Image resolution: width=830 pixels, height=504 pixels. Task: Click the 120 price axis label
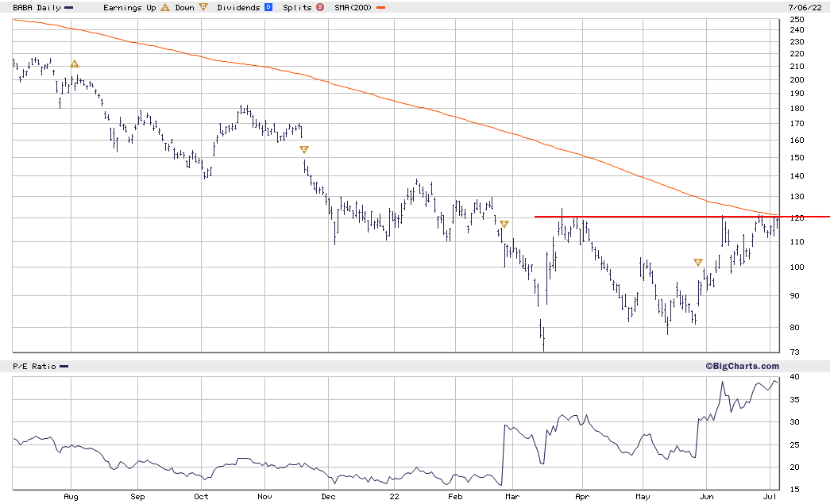[797, 218]
